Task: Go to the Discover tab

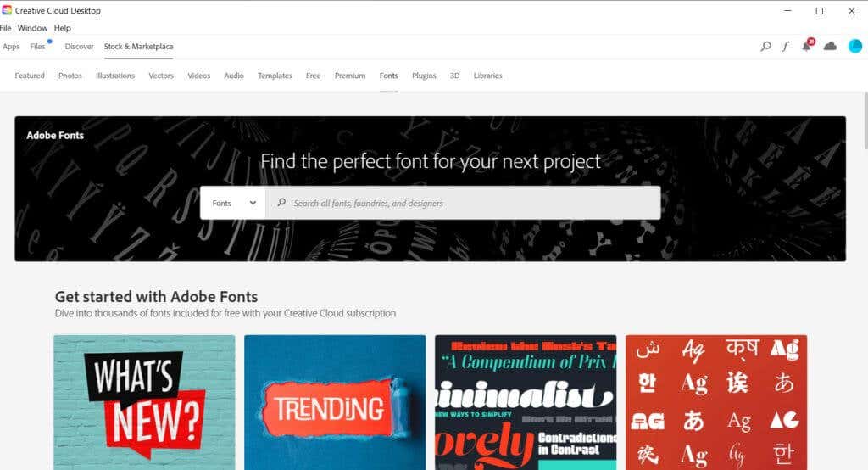Action: pyautogui.click(x=80, y=47)
